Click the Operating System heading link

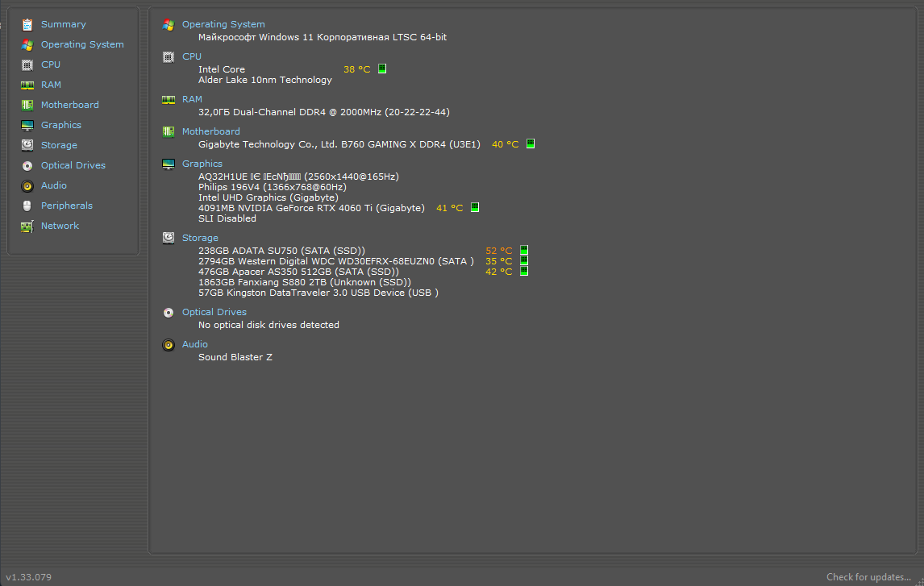point(223,24)
